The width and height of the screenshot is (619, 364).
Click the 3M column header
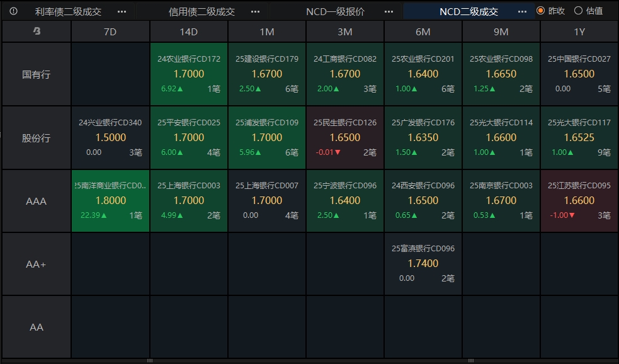[x=345, y=31]
